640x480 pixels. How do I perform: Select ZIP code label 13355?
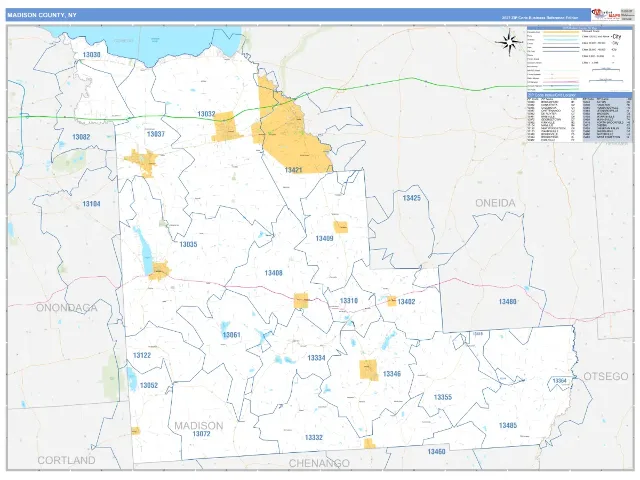point(442,397)
